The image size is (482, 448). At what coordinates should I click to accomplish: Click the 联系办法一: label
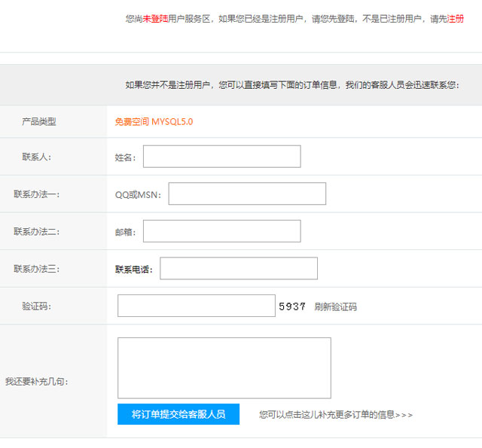pyautogui.click(x=37, y=194)
